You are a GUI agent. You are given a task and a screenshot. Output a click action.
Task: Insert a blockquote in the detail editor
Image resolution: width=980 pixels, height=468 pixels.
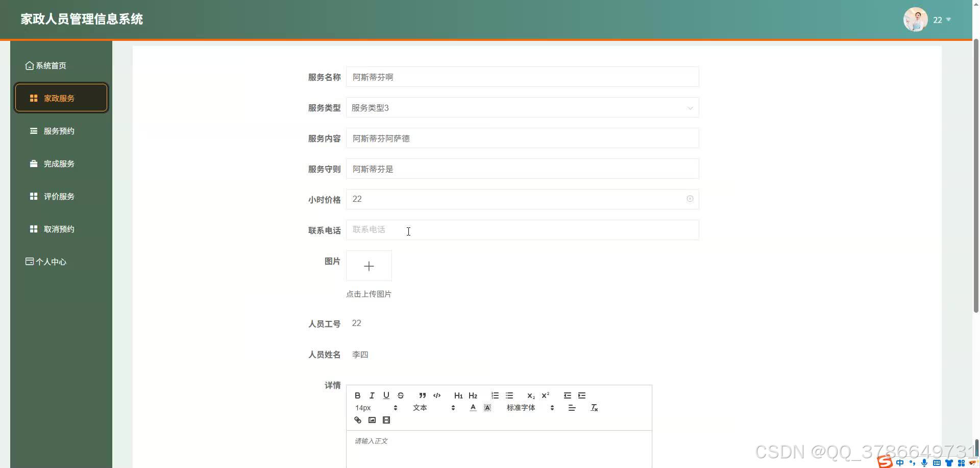422,395
